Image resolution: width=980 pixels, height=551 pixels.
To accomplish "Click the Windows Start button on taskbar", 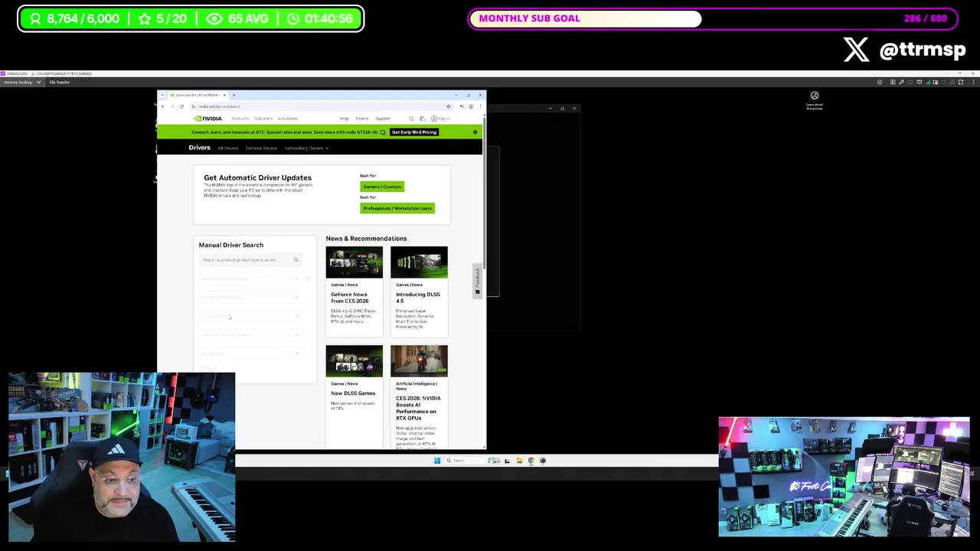I will 437,461.
